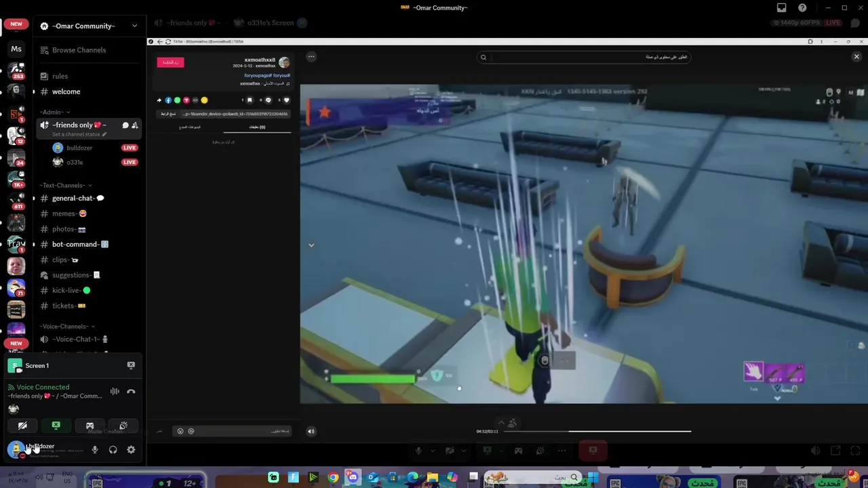Collapse the ~Admin~ category
This screenshot has width=868, height=488.
point(54,112)
